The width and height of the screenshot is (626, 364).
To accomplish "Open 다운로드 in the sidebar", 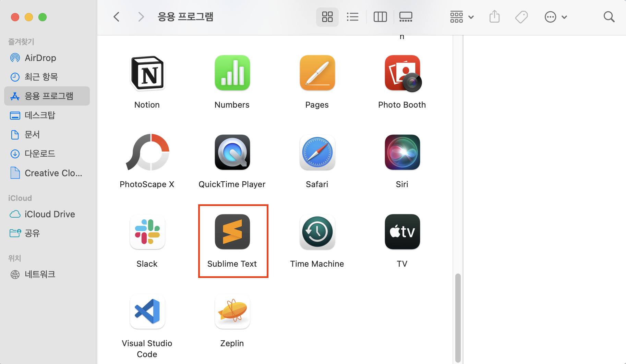I will [x=47, y=154].
